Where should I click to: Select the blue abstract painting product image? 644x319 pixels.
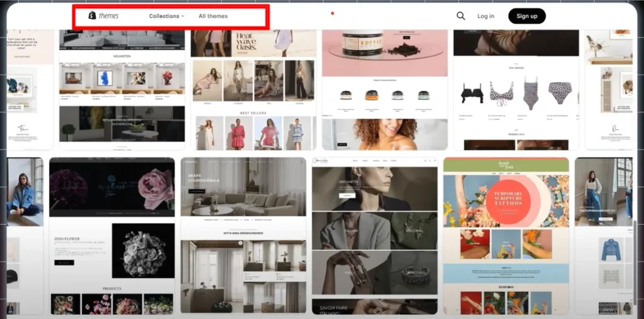105,78
